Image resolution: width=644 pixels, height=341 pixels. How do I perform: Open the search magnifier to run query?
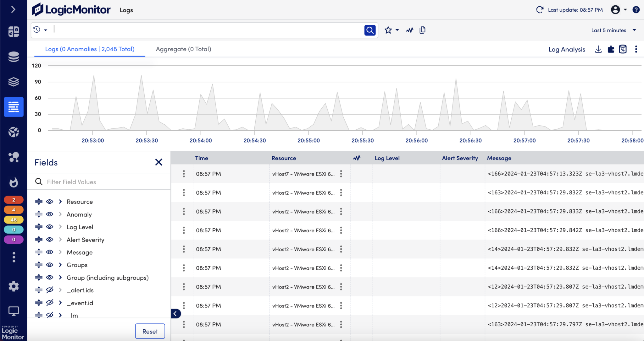click(x=370, y=30)
